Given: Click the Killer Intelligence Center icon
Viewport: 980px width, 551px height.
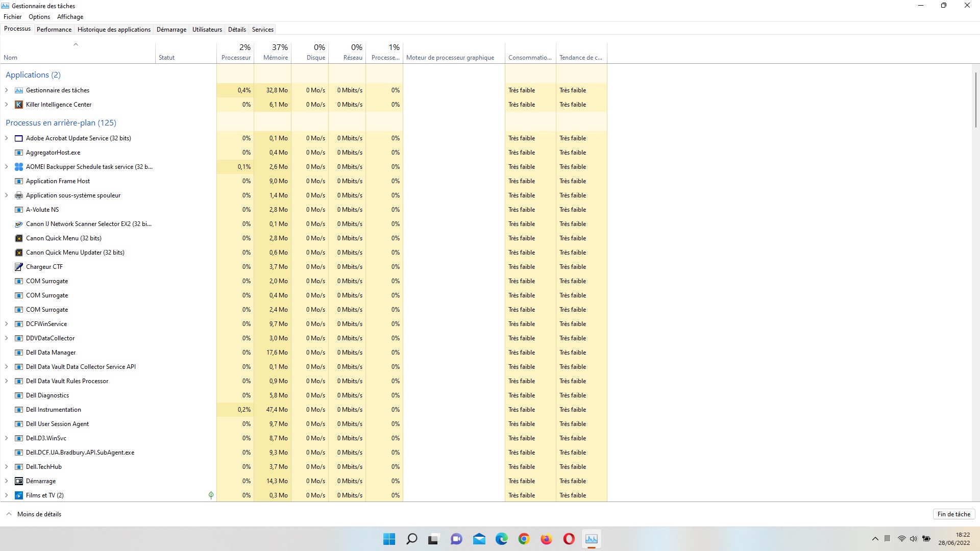Looking at the screenshot, I should coord(19,105).
